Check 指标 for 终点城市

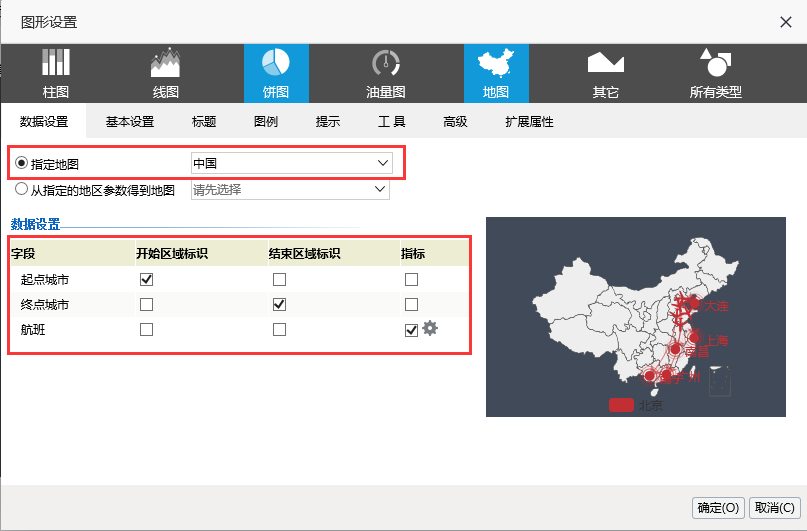coord(411,305)
